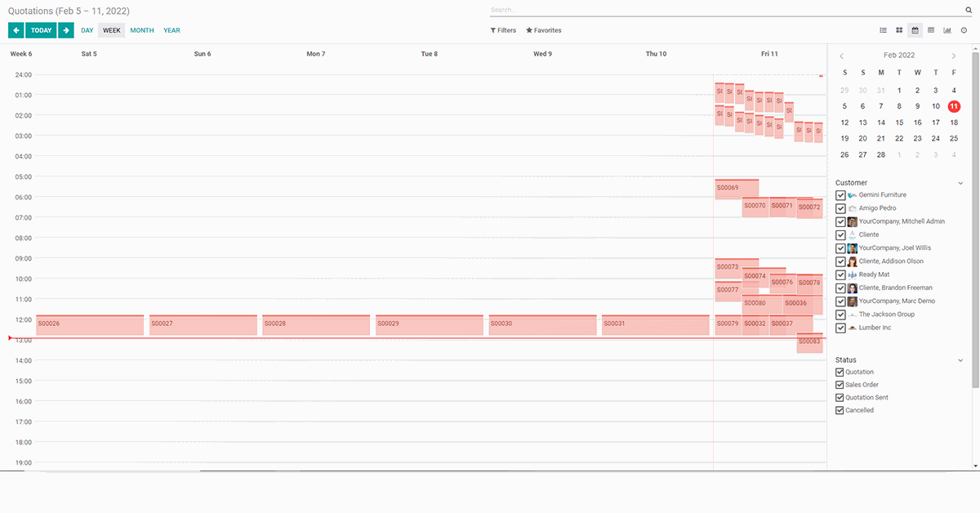Select highlighted day 11 in mini calendar
The width and height of the screenshot is (980, 513).
954,106
